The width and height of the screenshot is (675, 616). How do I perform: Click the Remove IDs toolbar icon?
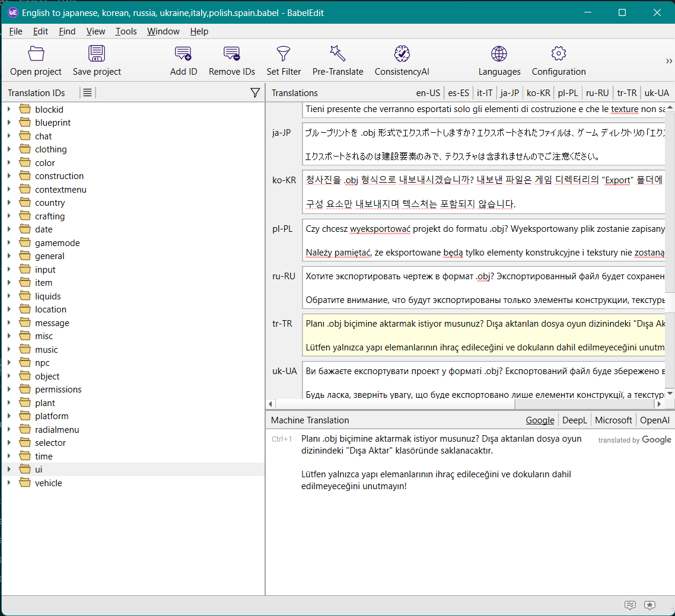(x=231, y=55)
